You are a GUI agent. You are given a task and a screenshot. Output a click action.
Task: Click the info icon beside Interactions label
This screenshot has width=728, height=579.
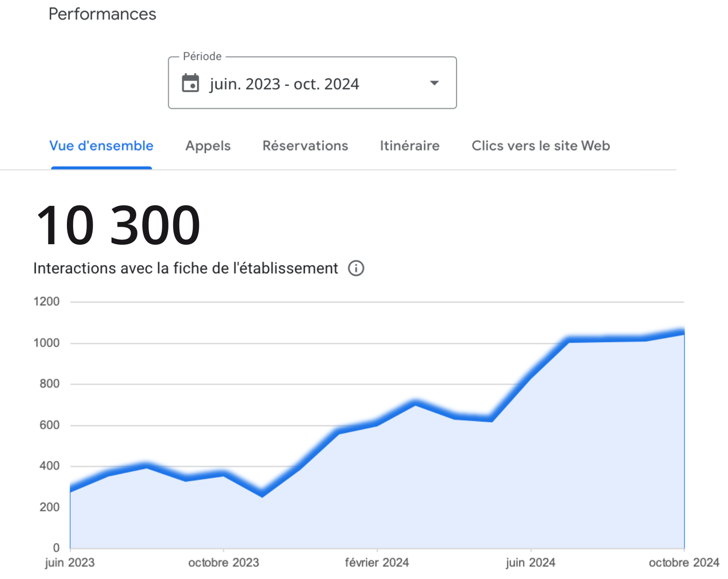click(356, 268)
